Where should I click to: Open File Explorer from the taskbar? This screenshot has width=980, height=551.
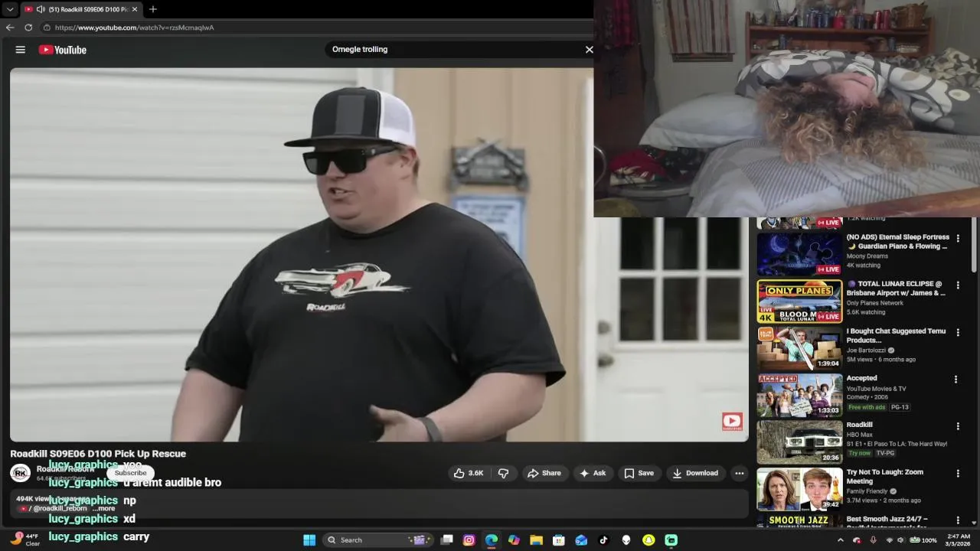point(537,540)
